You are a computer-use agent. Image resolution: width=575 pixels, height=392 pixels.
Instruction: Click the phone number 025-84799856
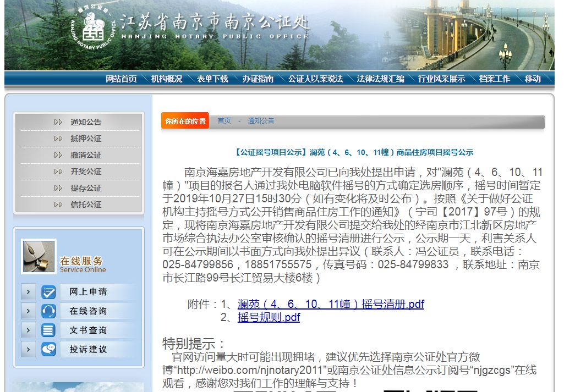coord(198,264)
